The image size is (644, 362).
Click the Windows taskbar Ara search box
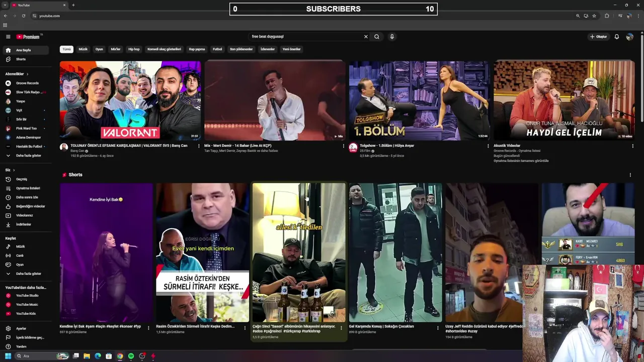coord(41,356)
